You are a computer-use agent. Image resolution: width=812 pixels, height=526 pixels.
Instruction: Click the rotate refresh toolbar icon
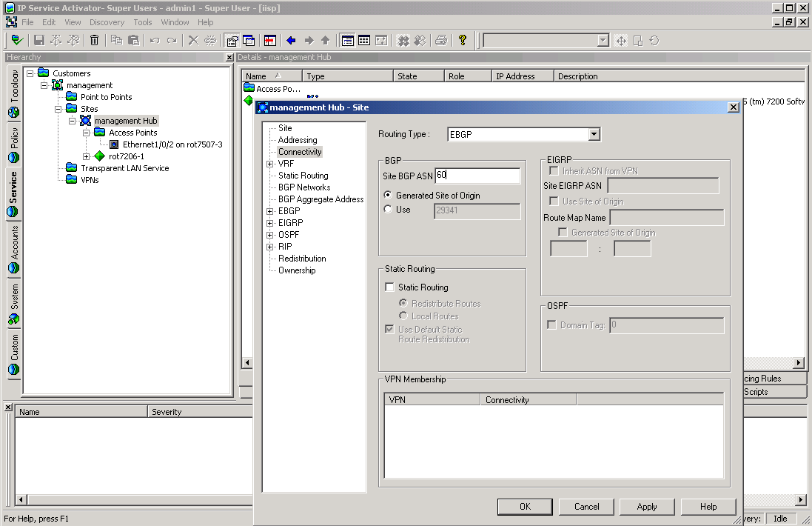tap(654, 41)
